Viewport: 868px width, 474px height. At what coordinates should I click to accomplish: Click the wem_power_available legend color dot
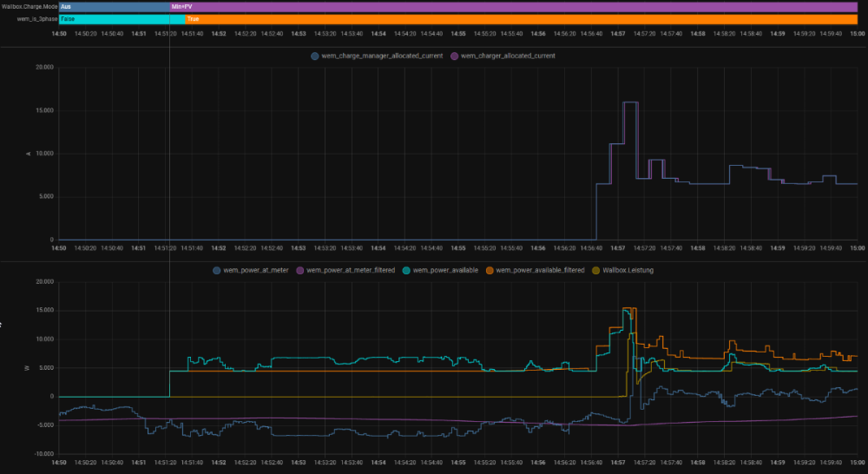point(405,270)
